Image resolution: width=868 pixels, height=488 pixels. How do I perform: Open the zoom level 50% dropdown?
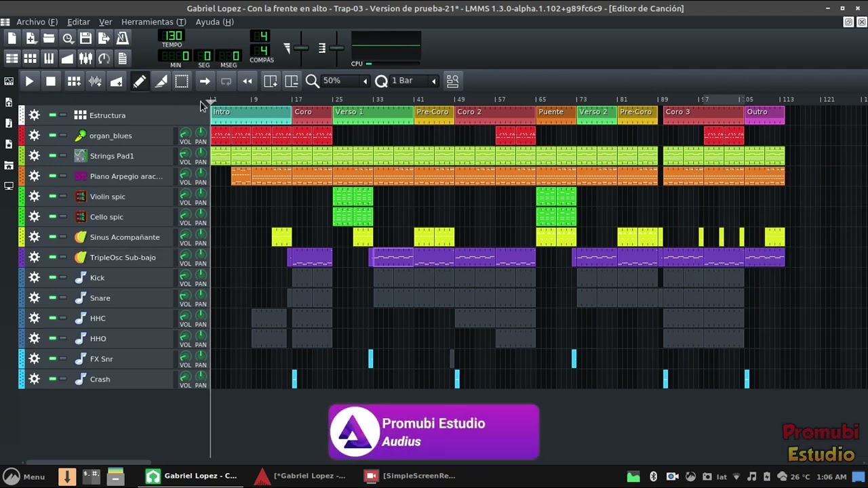tap(346, 81)
